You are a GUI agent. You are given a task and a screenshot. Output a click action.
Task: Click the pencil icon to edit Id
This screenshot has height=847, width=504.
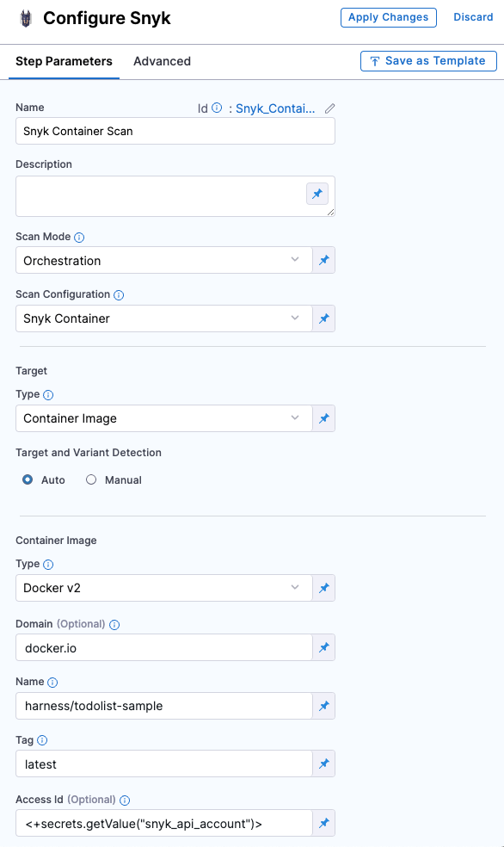329,108
